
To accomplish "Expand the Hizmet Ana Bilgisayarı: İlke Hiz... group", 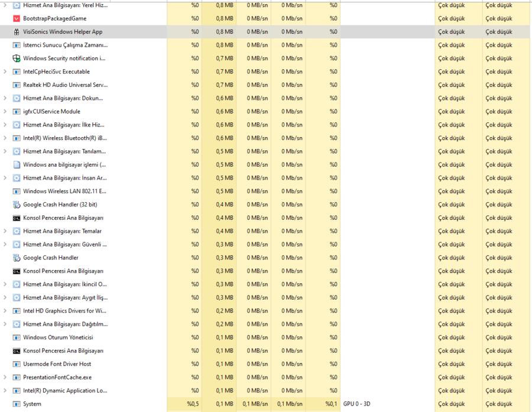I will pos(5,125).
